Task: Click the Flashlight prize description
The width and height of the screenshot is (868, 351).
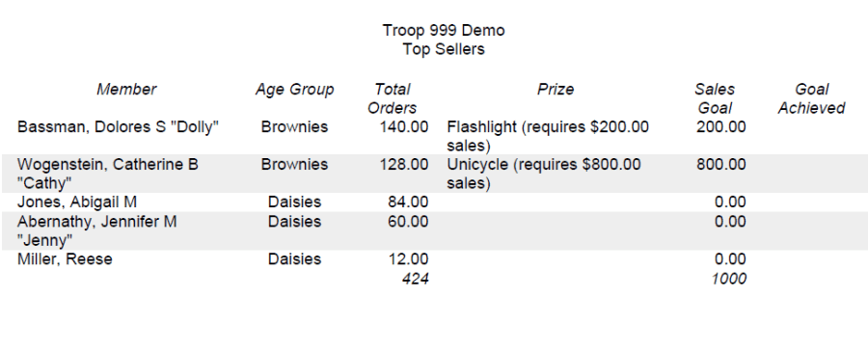Action: point(548,136)
